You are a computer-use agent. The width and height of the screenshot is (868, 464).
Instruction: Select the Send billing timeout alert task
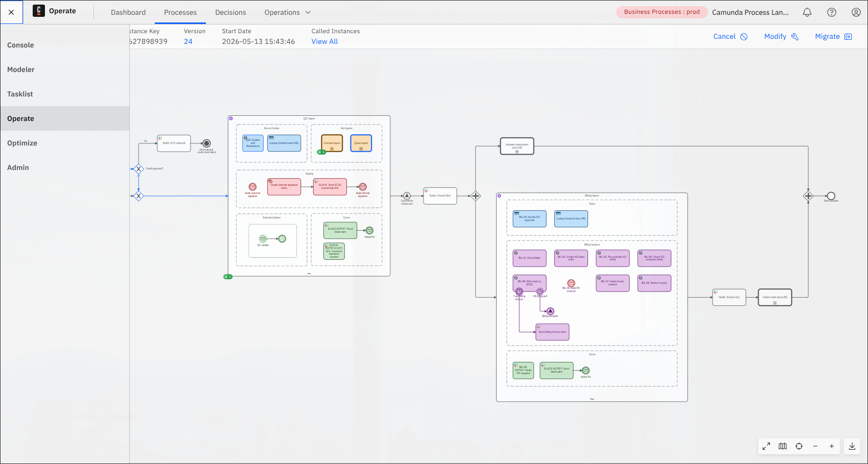552,332
